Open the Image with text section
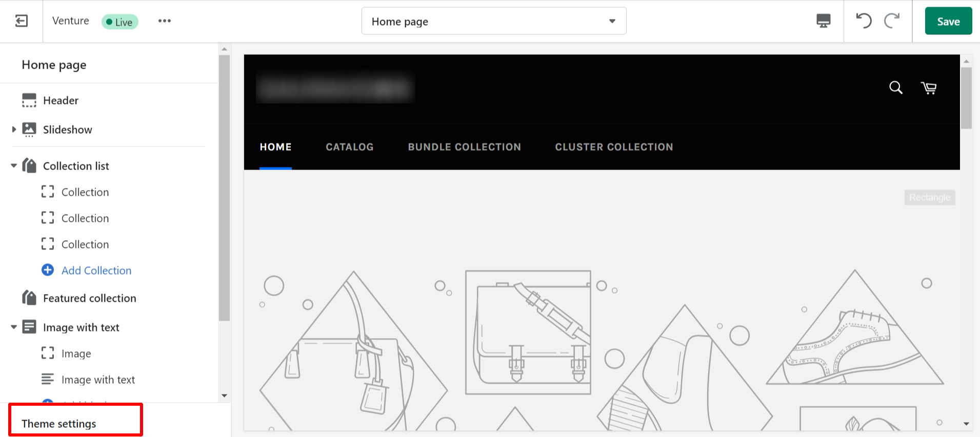The image size is (980, 437). point(81,327)
